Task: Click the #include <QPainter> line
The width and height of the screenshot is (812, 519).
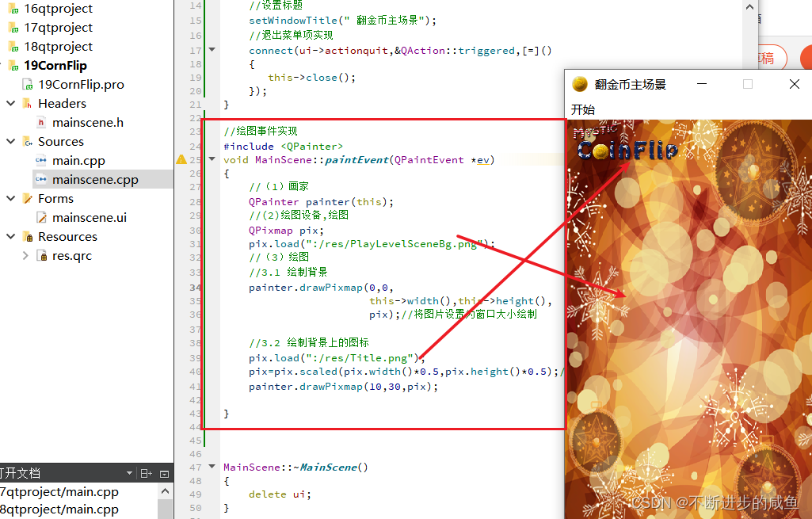Action: coord(283,147)
